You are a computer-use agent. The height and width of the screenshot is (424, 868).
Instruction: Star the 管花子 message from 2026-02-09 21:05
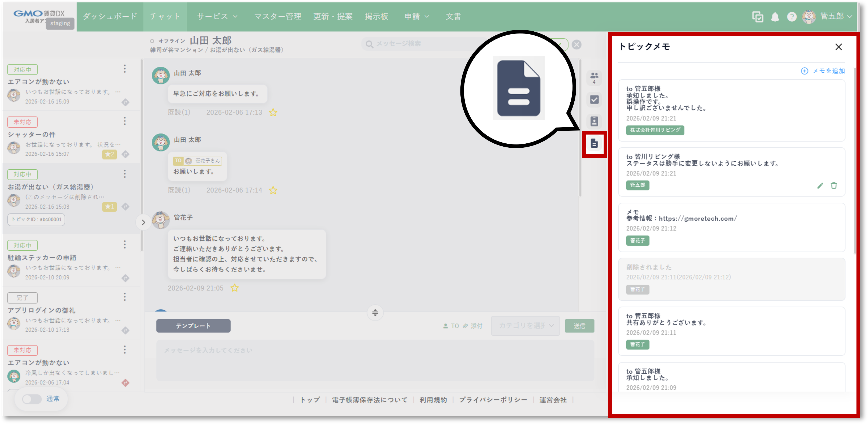[x=235, y=288]
